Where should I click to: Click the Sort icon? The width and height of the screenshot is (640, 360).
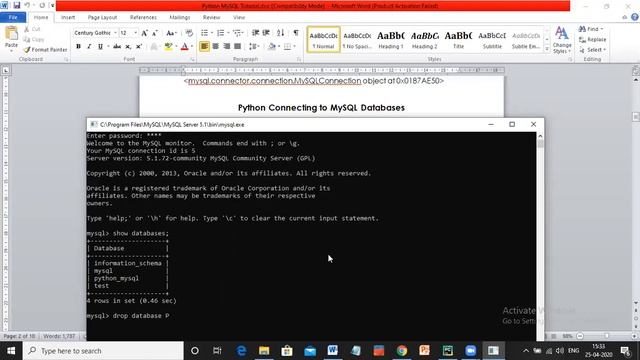coord(280,33)
